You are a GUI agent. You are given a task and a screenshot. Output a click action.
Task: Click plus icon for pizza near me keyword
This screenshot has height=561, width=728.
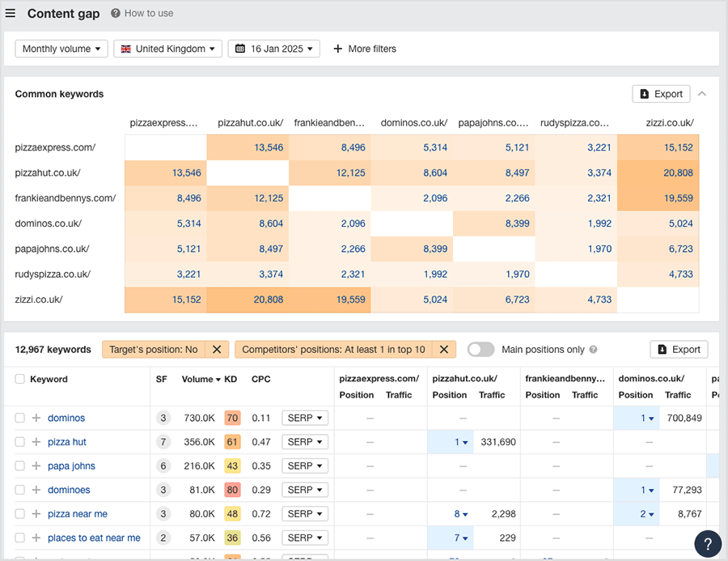(36, 514)
